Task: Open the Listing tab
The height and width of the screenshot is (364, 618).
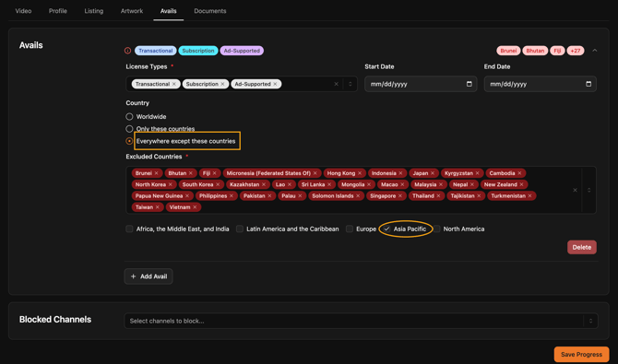Action: (94, 11)
